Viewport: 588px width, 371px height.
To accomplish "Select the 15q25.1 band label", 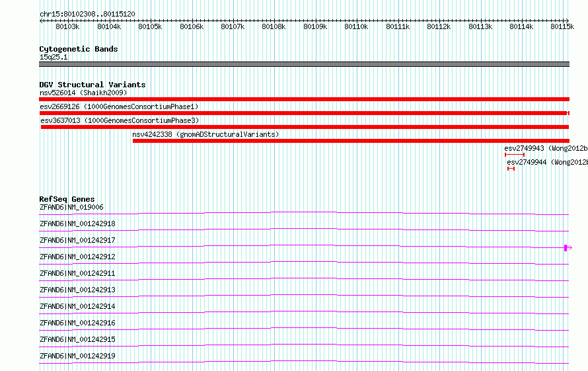I will pos(54,57).
